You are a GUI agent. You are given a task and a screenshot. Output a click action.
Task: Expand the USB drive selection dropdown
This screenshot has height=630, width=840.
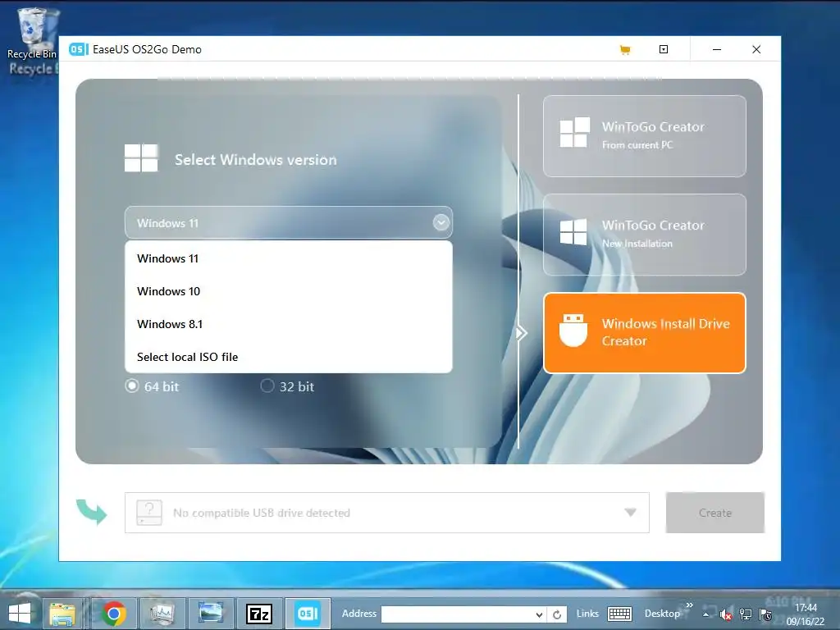point(631,513)
